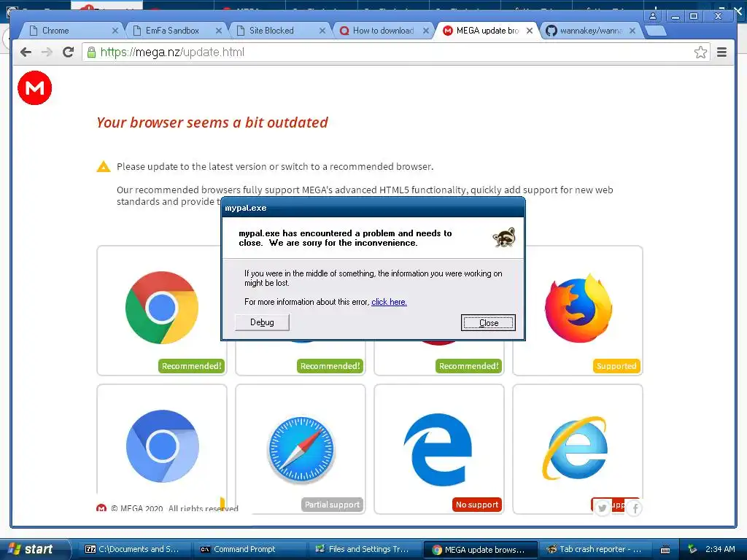Reload the page with the refresh icon
Image resolution: width=747 pixels, height=560 pixels.
(68, 52)
